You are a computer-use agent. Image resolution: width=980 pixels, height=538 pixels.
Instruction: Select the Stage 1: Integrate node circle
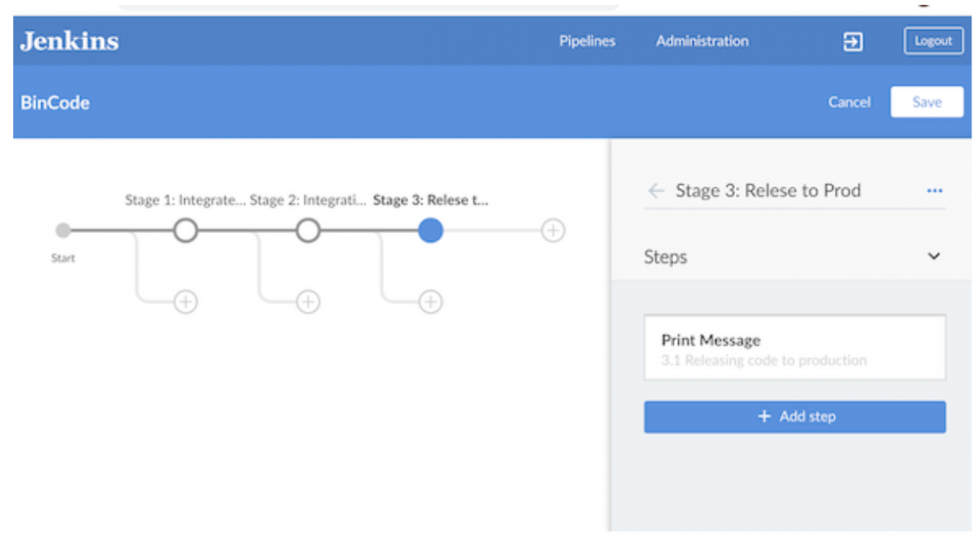coord(185,230)
